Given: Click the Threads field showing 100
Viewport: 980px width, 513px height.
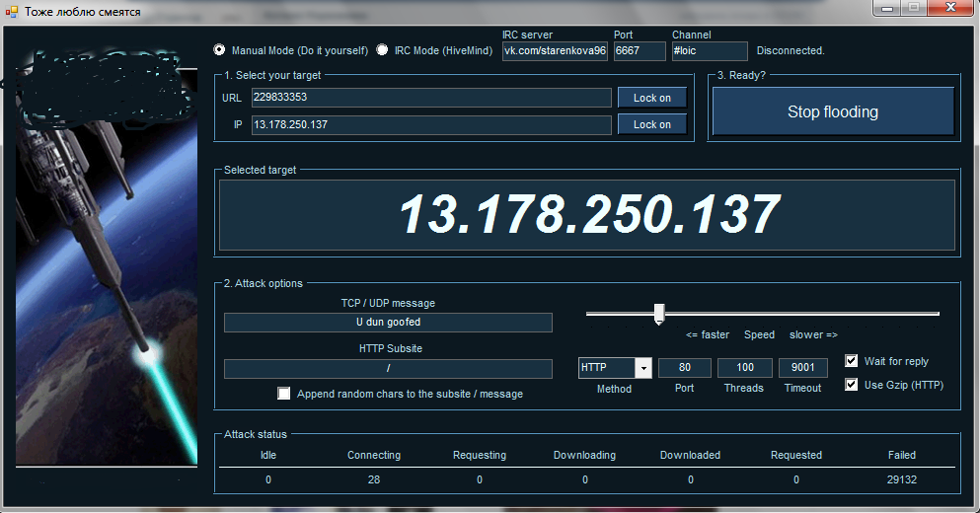Looking at the screenshot, I should (x=744, y=367).
